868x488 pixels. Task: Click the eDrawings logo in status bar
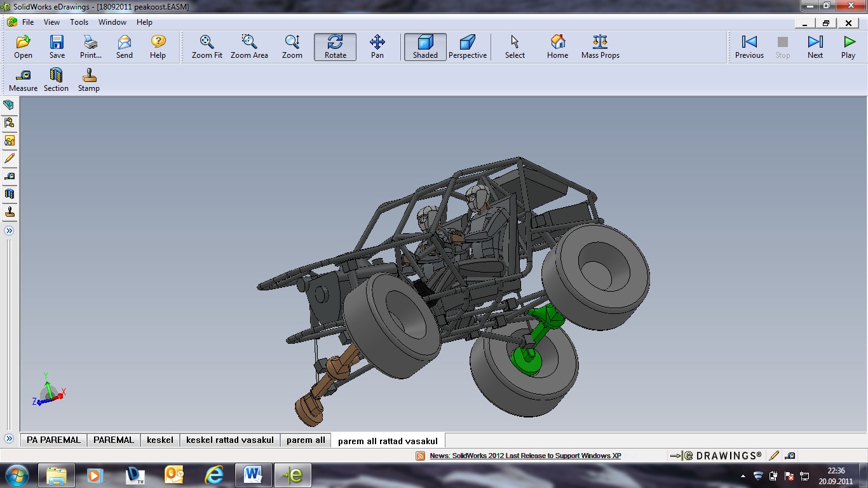715,456
